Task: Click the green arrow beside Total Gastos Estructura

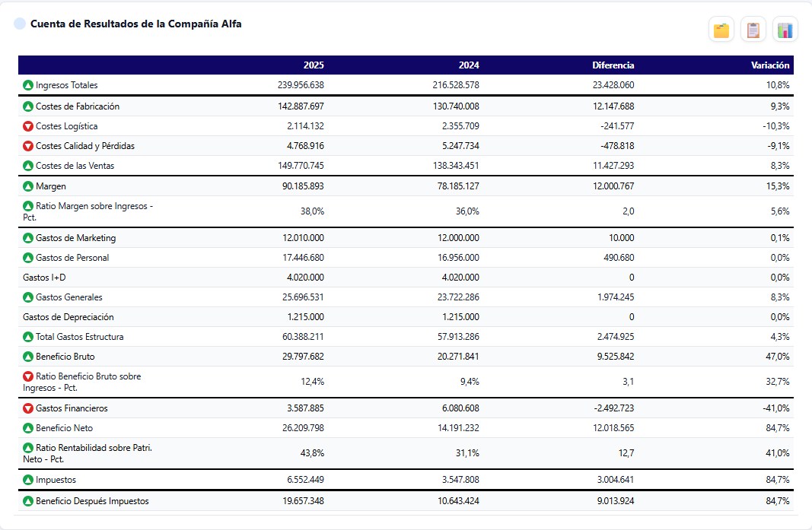Action: pos(28,337)
